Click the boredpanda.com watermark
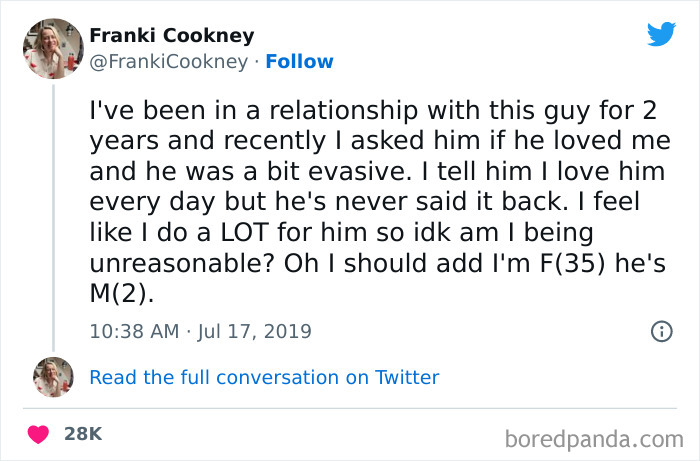 pos(593,437)
